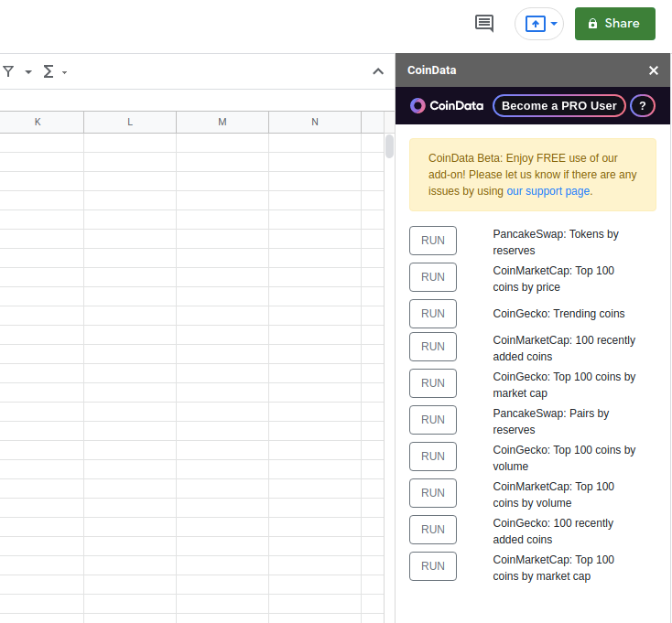
Task: Click the green Share button
Action: coord(614,24)
